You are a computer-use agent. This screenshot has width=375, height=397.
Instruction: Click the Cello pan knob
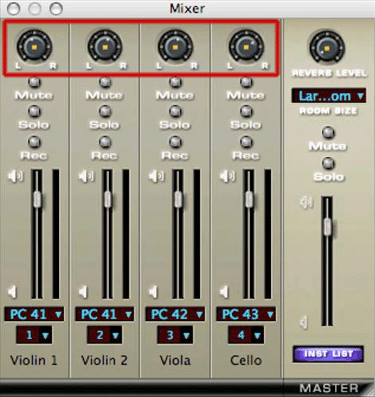click(x=246, y=47)
